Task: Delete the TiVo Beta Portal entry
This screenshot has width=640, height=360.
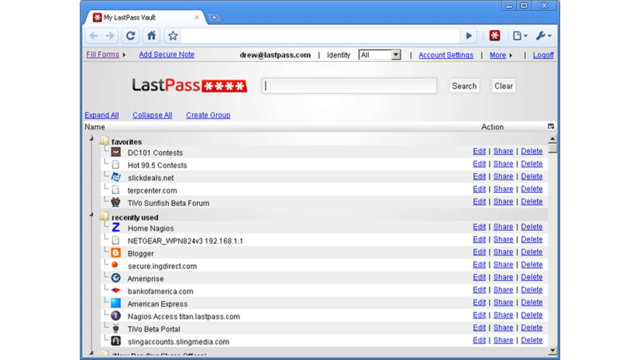Action: click(531, 327)
